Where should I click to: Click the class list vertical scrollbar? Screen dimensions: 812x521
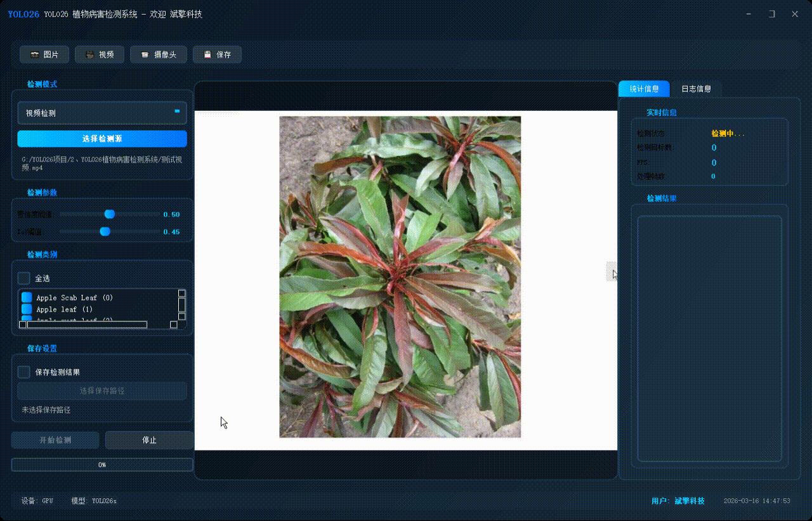tap(182, 305)
